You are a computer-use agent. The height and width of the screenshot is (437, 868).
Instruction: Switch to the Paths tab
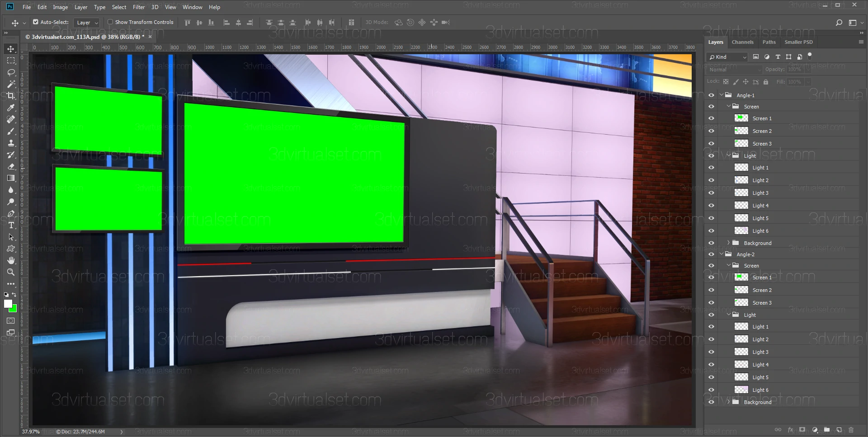[769, 42]
